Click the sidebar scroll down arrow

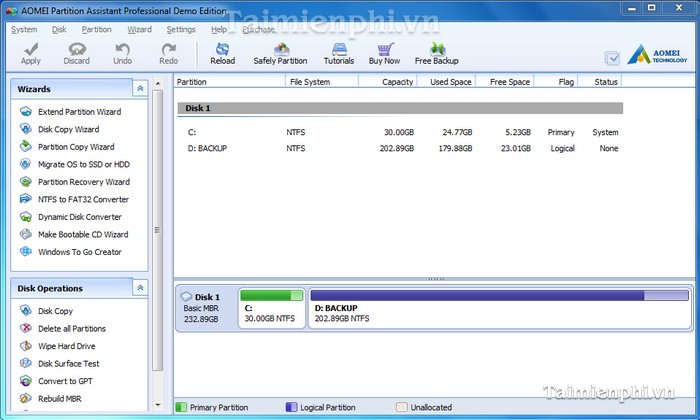[158, 405]
